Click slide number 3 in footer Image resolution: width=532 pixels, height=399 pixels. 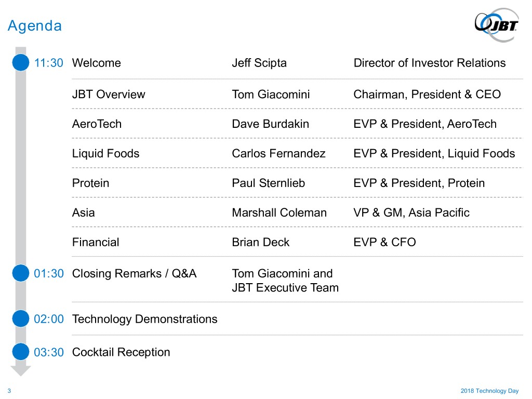[9, 391]
